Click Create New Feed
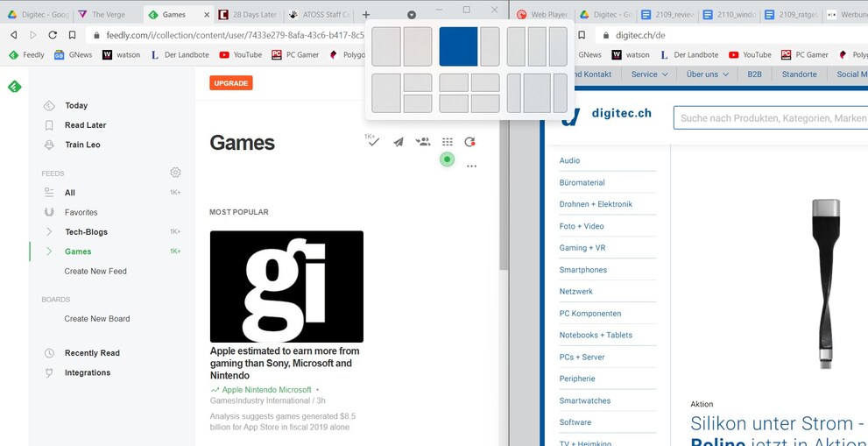The image size is (868, 446). pos(95,272)
